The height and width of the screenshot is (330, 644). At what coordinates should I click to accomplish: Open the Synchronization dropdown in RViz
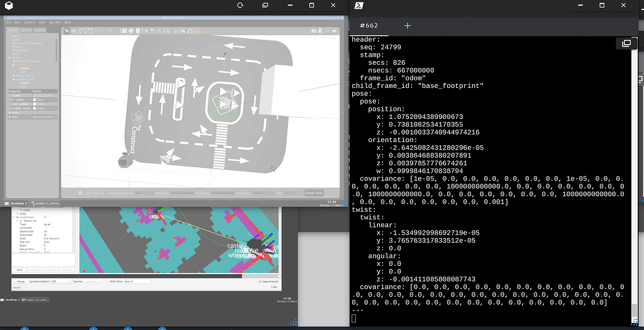(x=62, y=282)
